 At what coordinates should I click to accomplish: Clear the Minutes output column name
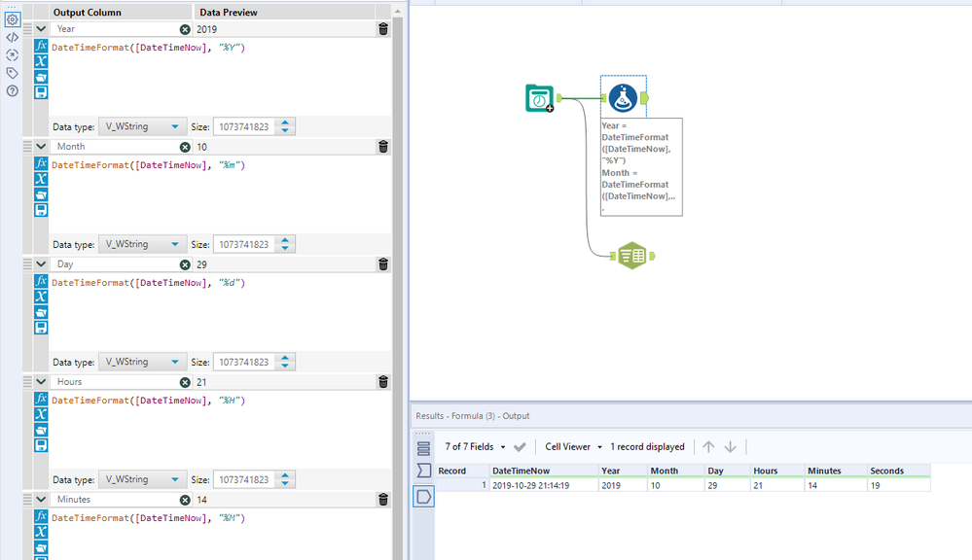(x=185, y=500)
